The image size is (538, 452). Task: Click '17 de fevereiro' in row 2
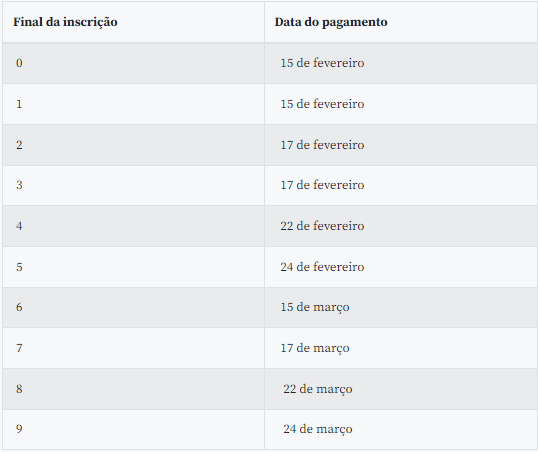(322, 145)
